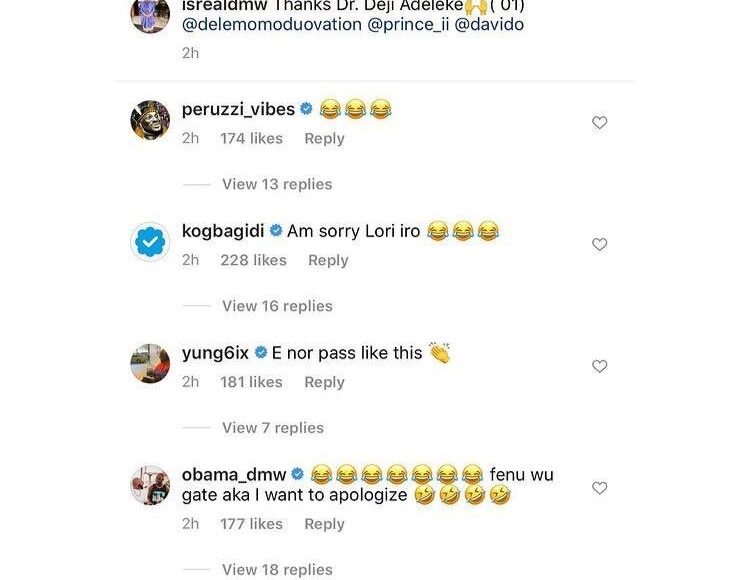This screenshot has width=750, height=580.
Task: Expand View 16 replies
Action: coord(277,306)
